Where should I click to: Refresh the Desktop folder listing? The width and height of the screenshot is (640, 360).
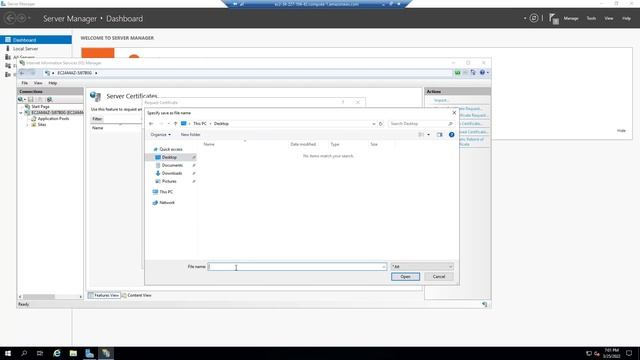[381, 124]
